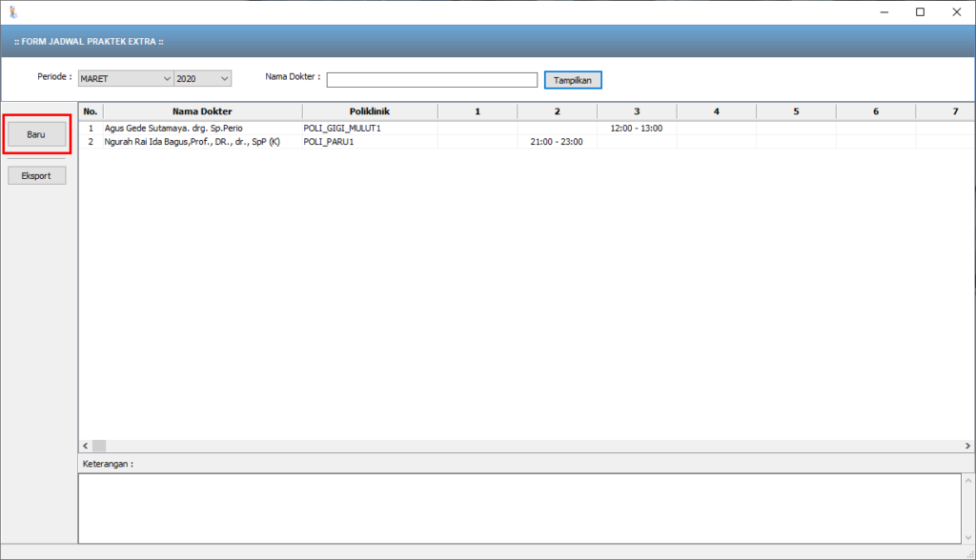Click the Eksport button
This screenshot has height=560, width=976.
pos(36,175)
